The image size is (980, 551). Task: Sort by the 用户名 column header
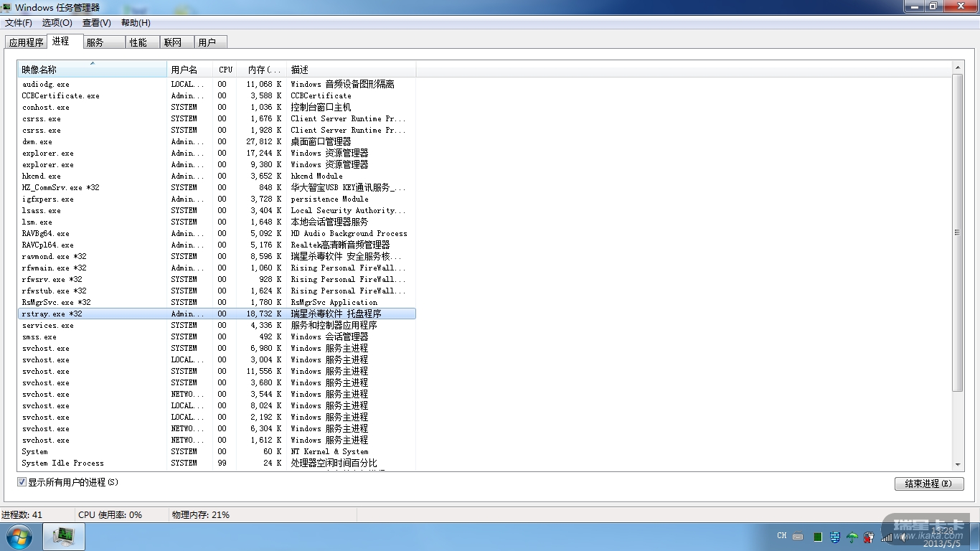tap(190, 70)
